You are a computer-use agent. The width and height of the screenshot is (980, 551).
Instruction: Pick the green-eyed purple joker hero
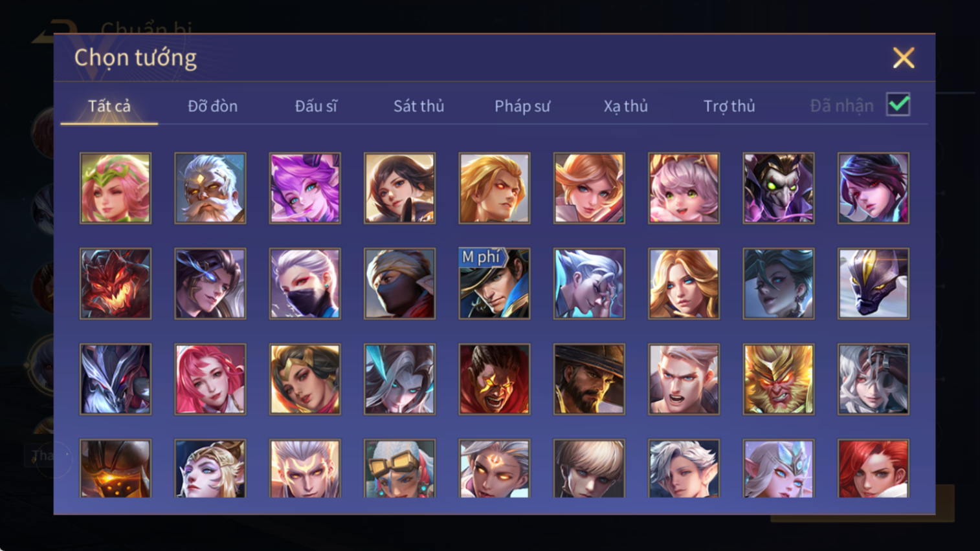(x=779, y=188)
